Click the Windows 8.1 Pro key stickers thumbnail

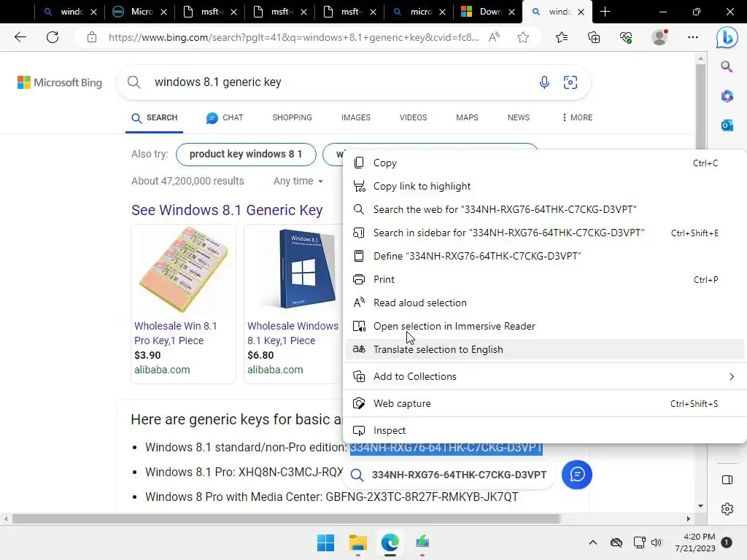click(x=183, y=270)
